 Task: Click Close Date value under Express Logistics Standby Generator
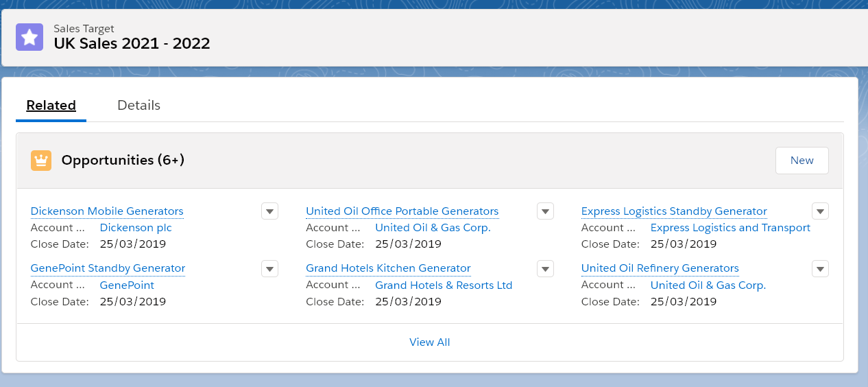(x=684, y=244)
